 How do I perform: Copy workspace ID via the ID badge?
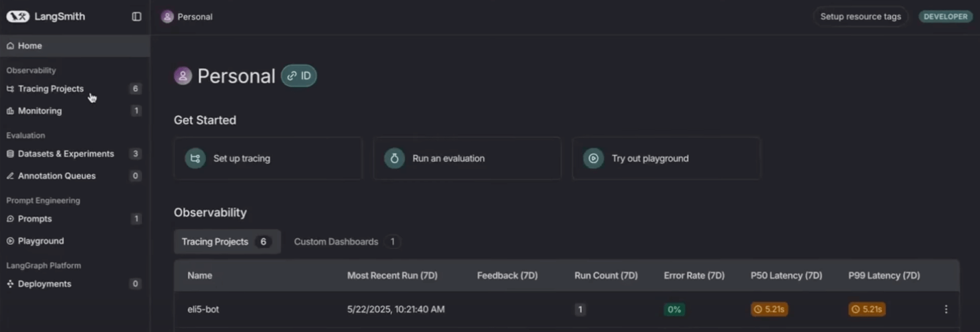[299, 76]
